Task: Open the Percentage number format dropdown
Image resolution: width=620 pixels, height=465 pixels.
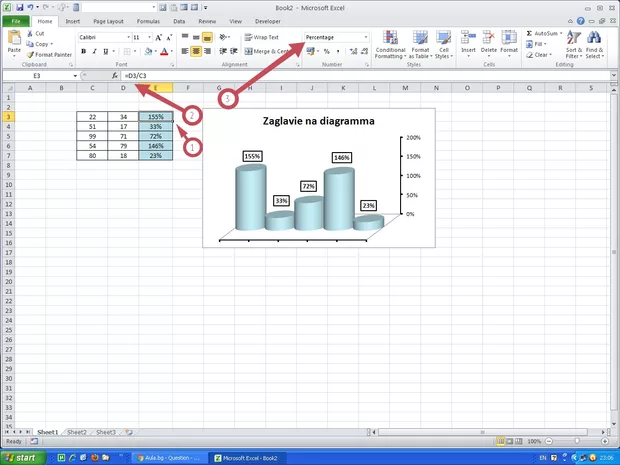Action: [366, 37]
